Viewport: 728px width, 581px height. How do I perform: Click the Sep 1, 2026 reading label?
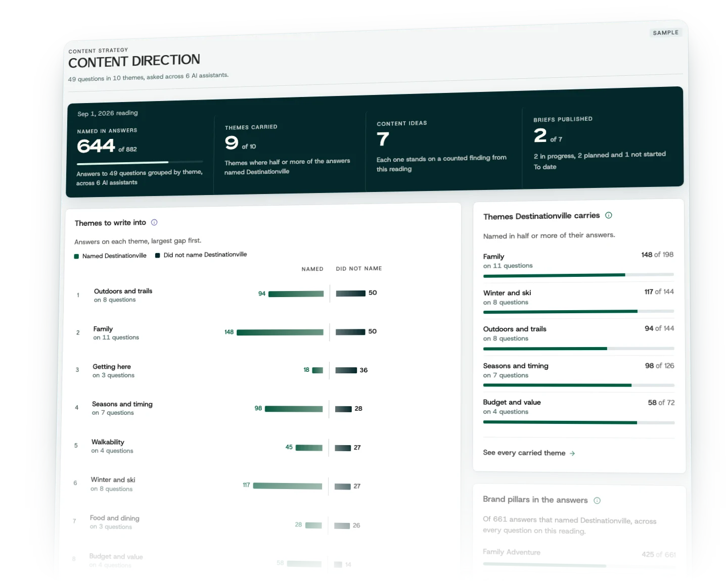click(x=108, y=114)
